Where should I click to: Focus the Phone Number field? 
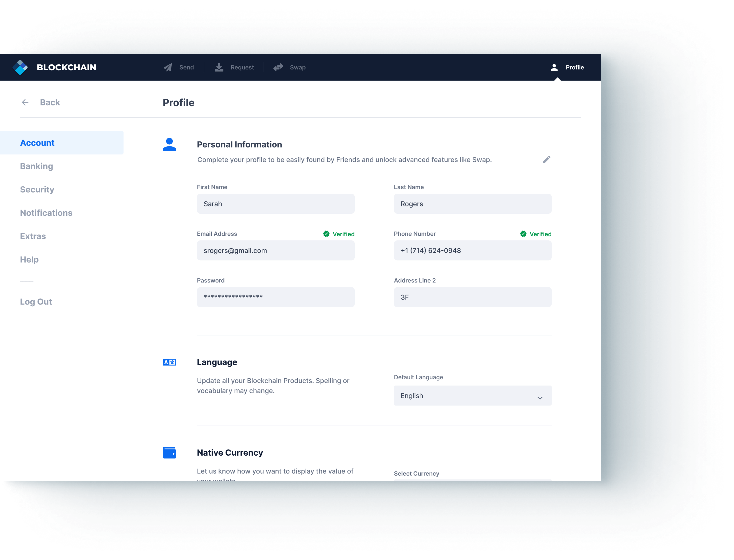click(472, 250)
